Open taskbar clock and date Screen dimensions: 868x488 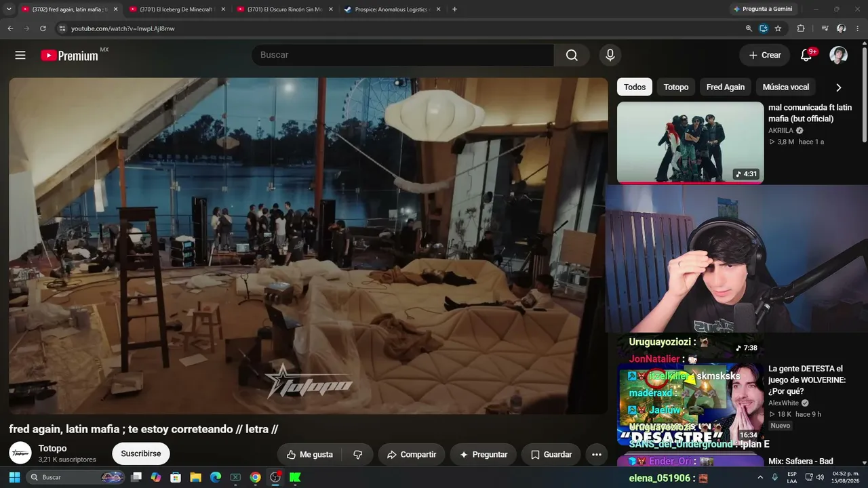pyautogui.click(x=846, y=477)
